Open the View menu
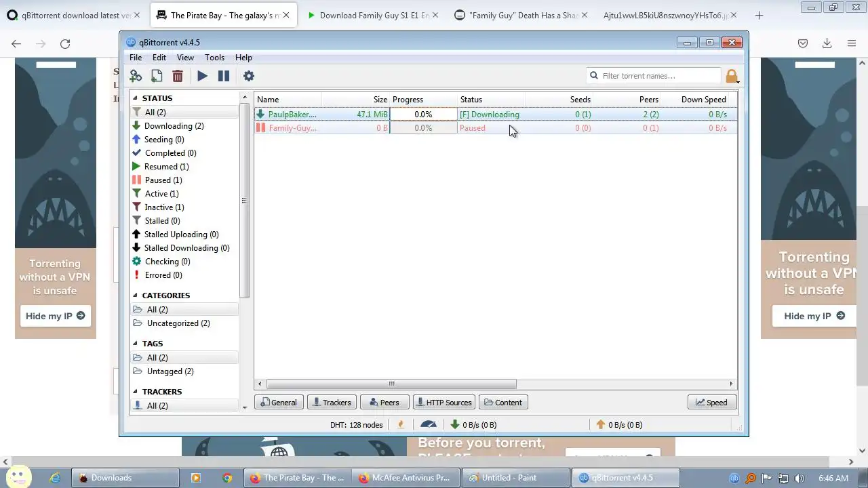Viewport: 868px width, 488px height. point(185,58)
